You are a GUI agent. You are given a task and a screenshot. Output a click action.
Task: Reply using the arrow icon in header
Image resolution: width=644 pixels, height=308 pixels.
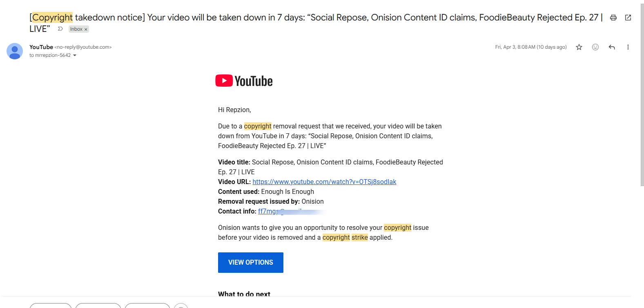click(x=612, y=47)
